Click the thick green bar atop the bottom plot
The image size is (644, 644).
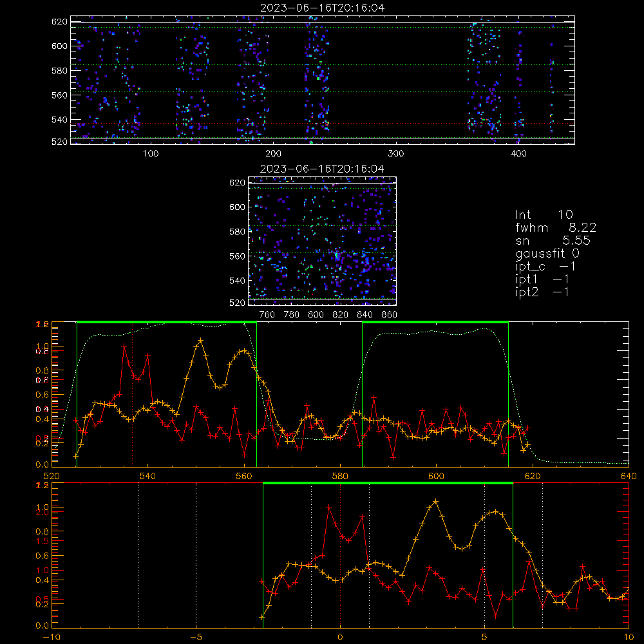[388, 483]
